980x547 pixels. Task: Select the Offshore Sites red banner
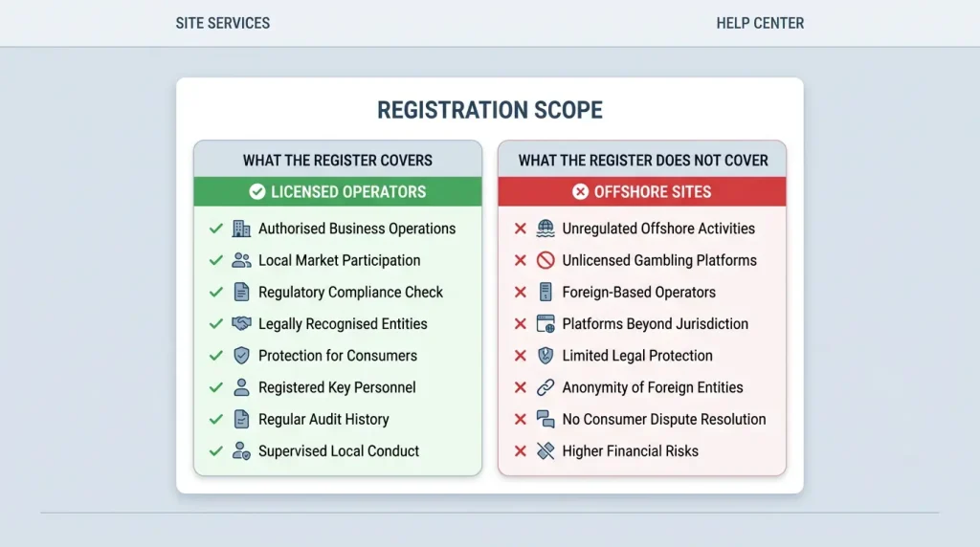coord(642,191)
